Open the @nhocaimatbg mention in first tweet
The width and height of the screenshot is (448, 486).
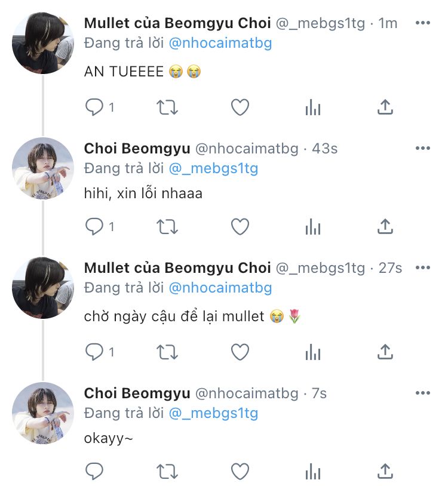220,43
